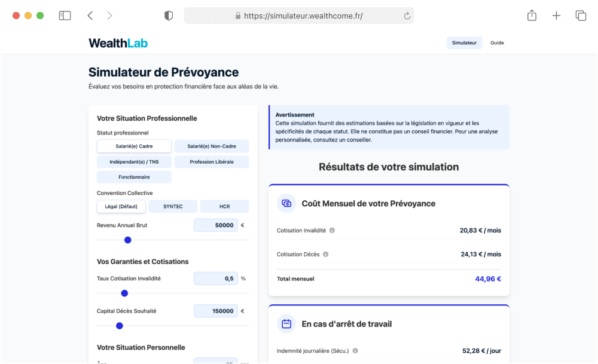
Task: Open the Safari sidebar
Action: tap(65, 15)
